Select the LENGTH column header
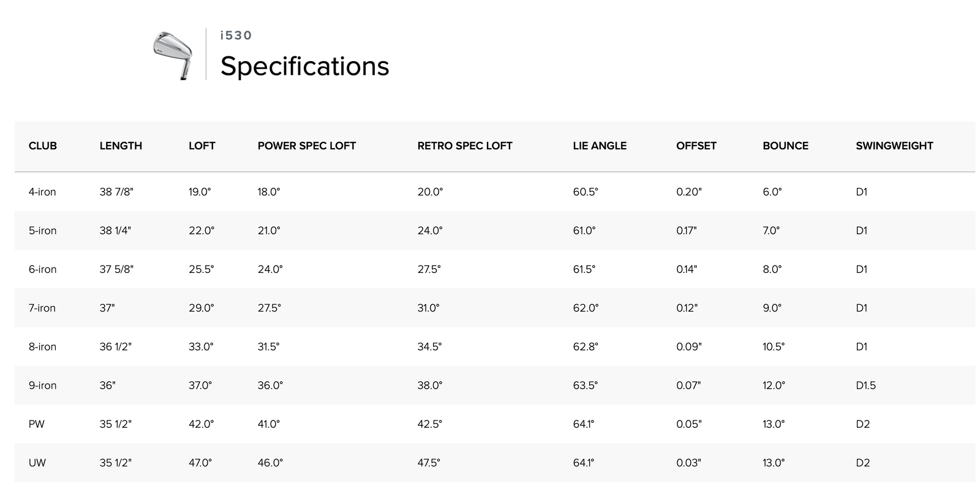Screen dimensions: 980x497 121,146
